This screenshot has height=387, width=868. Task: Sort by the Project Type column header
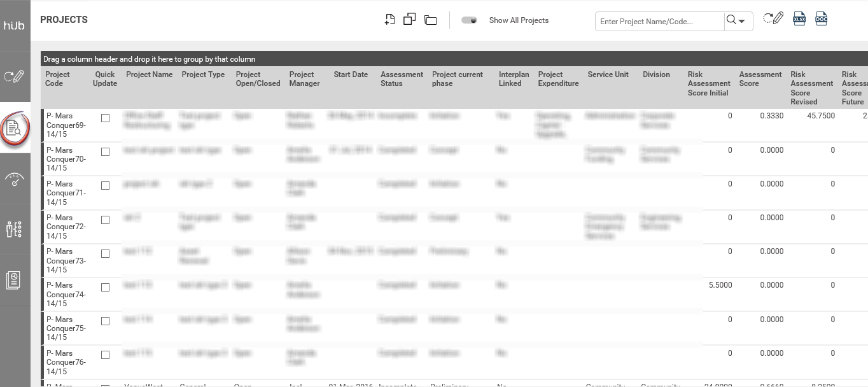[x=203, y=74]
